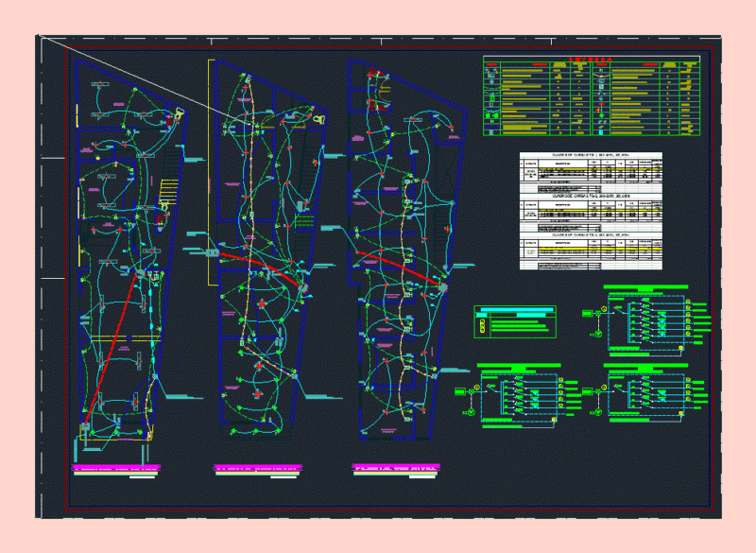Click the small yellow box at the top-right diagram's lower corner
Viewport: 756px width, 553px height.
pos(680,348)
